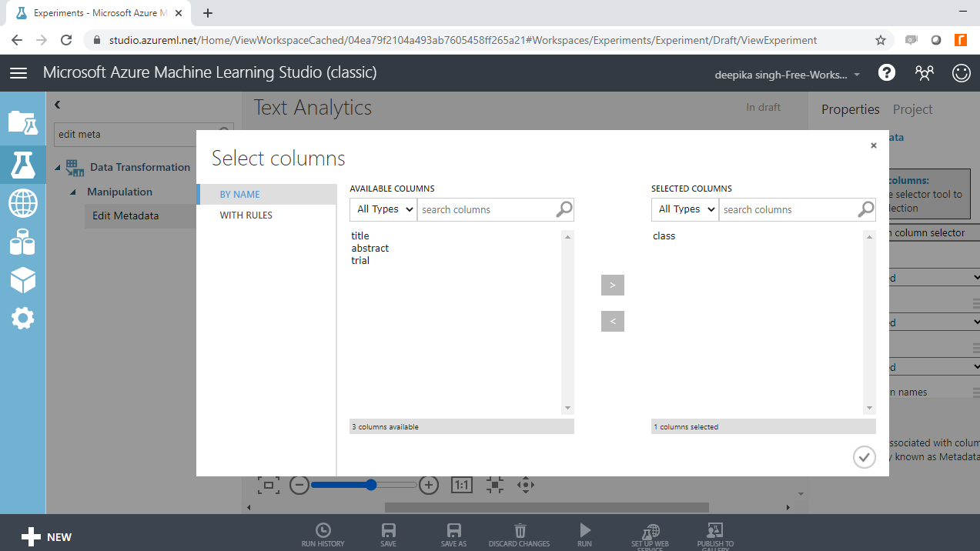Select the title column
Screen dimensions: 980x551
point(360,235)
